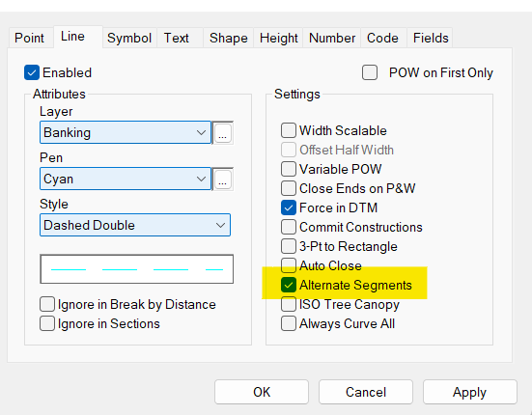Select the Fields tab
This screenshot has height=415, width=532.
pos(431,38)
